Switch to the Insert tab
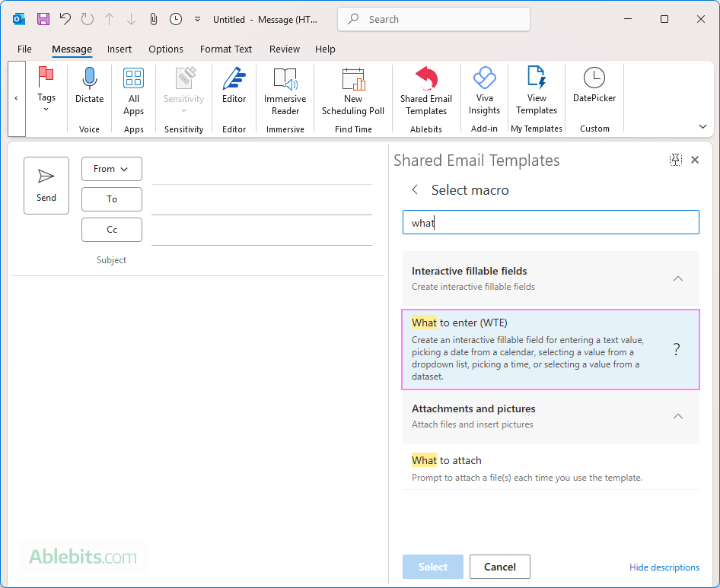 coord(119,49)
